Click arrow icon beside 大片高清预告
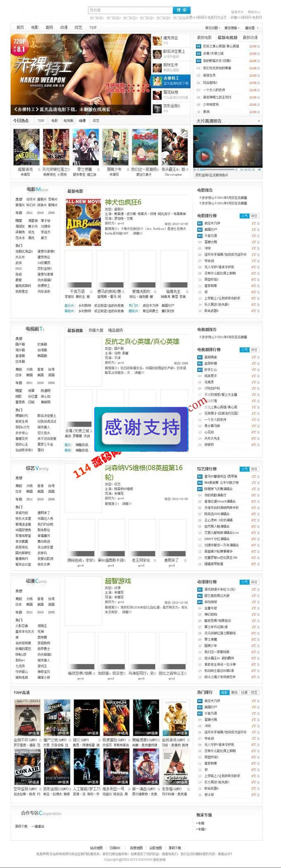The image size is (281, 868). point(259,121)
